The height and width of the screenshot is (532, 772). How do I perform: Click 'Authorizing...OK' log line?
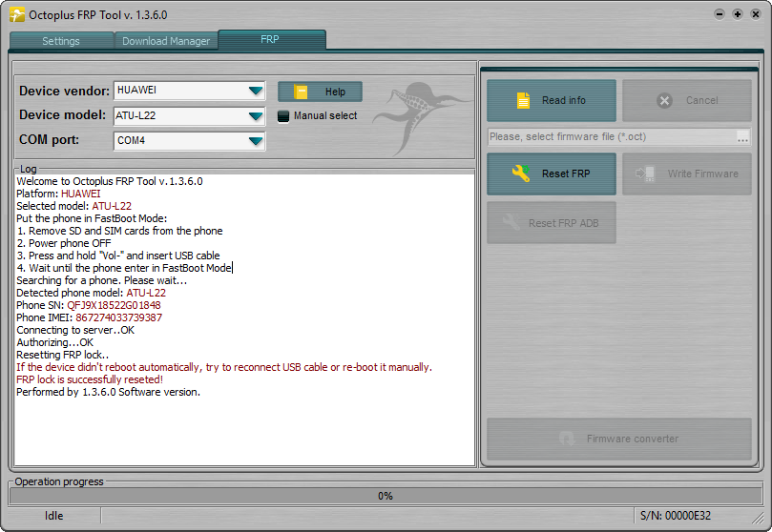(x=54, y=342)
